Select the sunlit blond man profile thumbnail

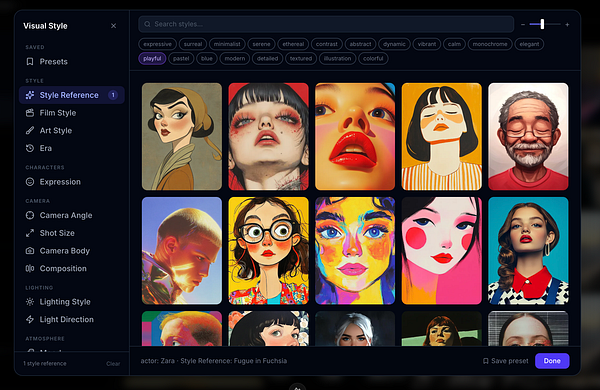tap(182, 251)
